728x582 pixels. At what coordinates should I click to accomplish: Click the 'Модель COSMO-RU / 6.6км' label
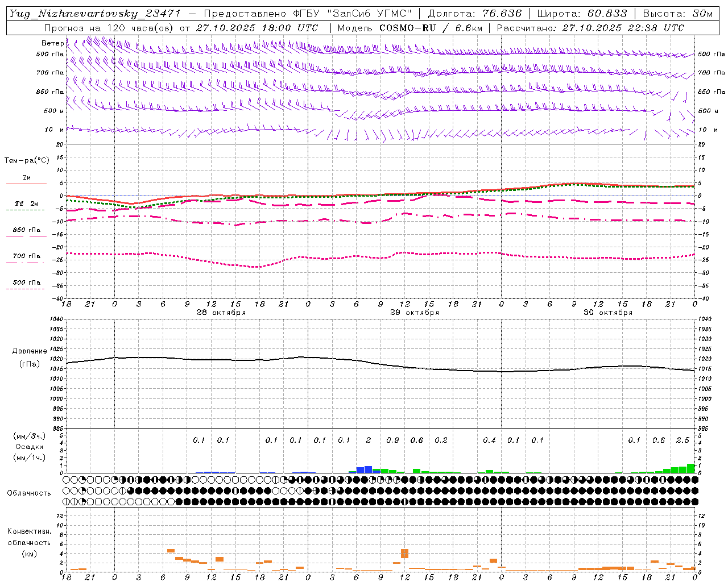pyautogui.click(x=410, y=28)
